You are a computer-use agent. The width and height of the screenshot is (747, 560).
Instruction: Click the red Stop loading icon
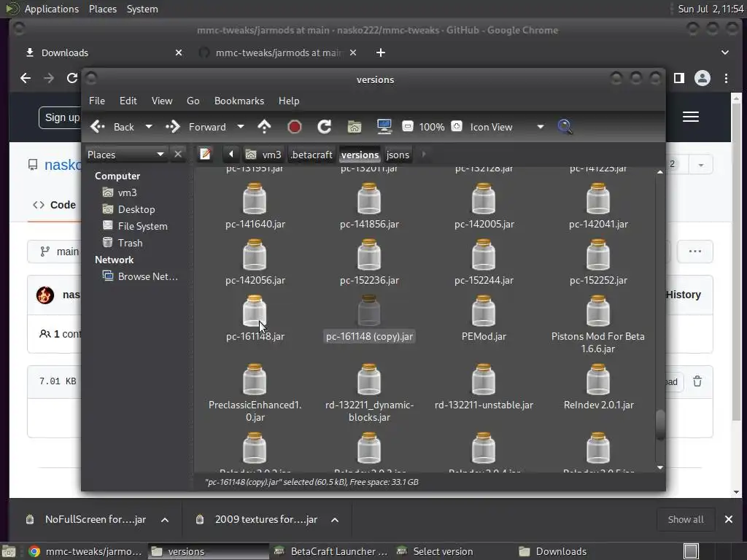point(295,127)
